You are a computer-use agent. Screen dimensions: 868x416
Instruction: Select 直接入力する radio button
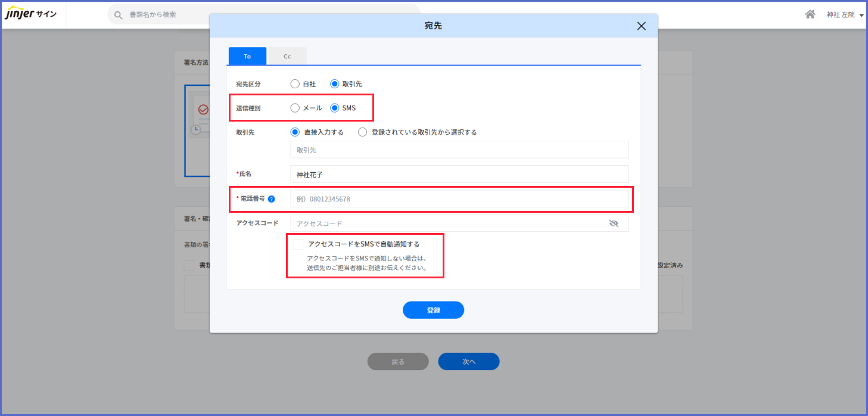[295, 132]
